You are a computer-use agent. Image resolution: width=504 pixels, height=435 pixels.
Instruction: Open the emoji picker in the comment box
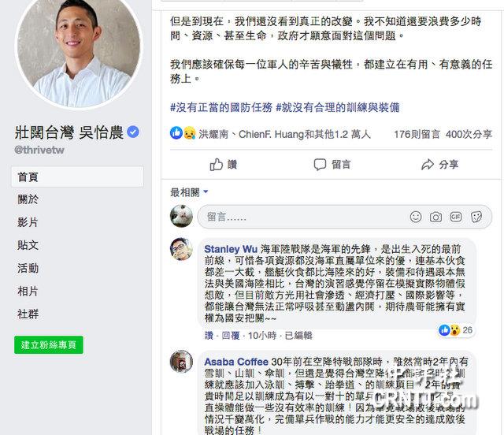click(416, 217)
